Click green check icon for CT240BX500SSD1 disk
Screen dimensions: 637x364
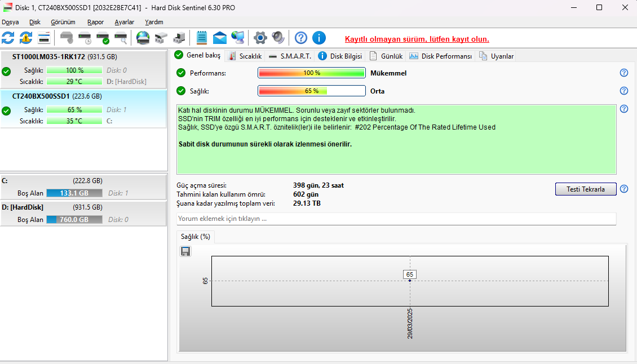click(6, 110)
